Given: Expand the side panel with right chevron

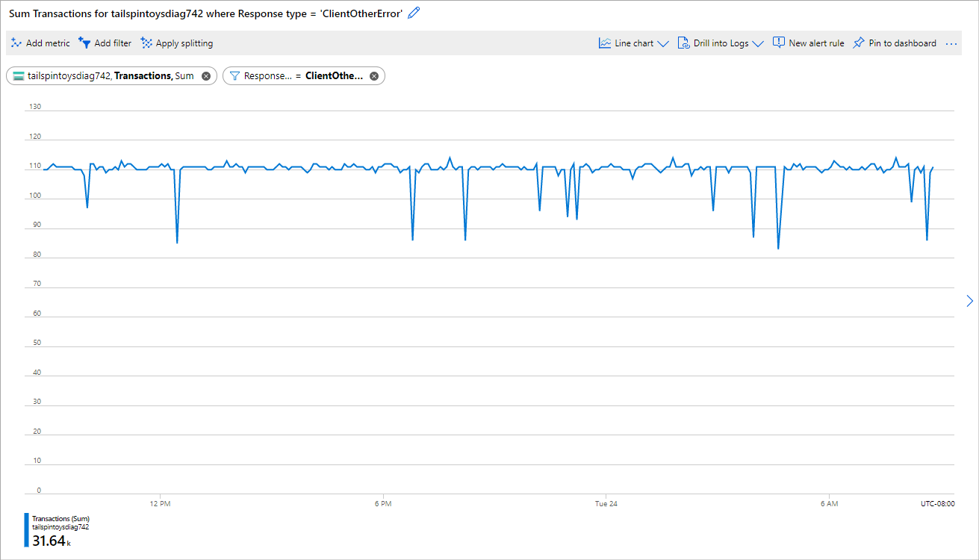Looking at the screenshot, I should 969,301.
